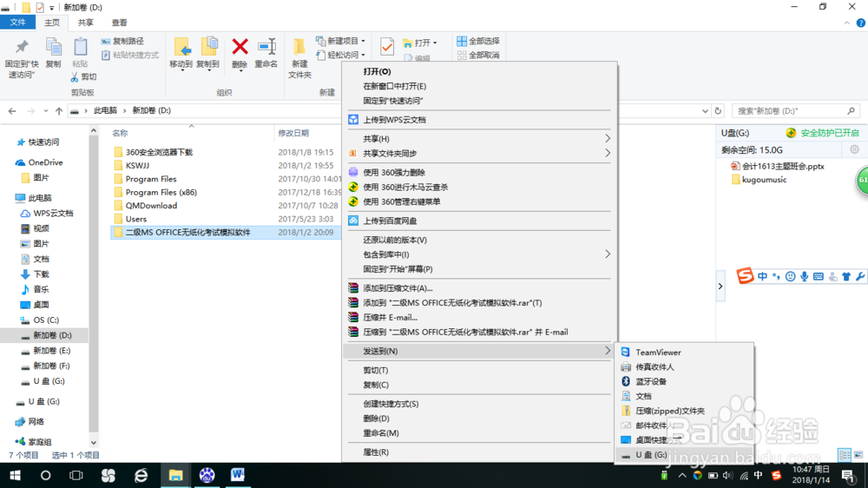Expand the 打开 dropdown arrow in ribbon

[x=435, y=43]
